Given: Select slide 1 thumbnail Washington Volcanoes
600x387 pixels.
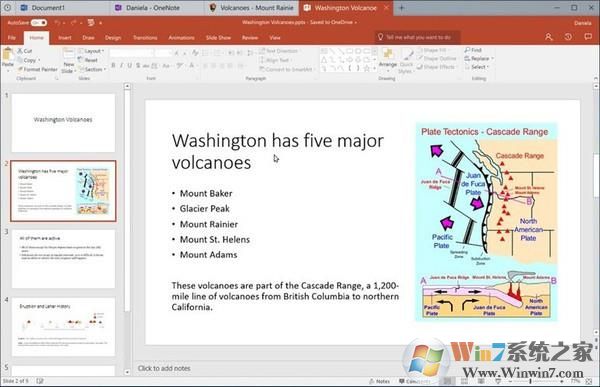Looking at the screenshot, I should (63, 122).
